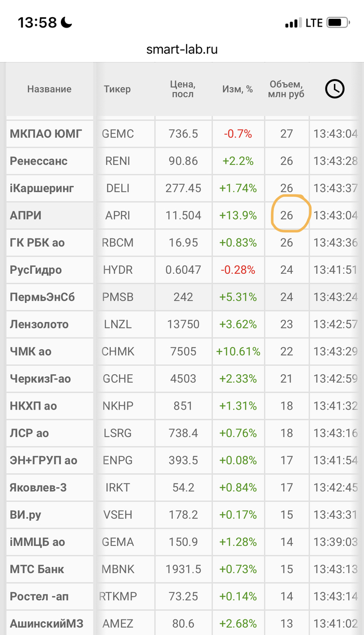Sort by Изм, % column header
This screenshot has height=635, width=364.
coord(238,89)
